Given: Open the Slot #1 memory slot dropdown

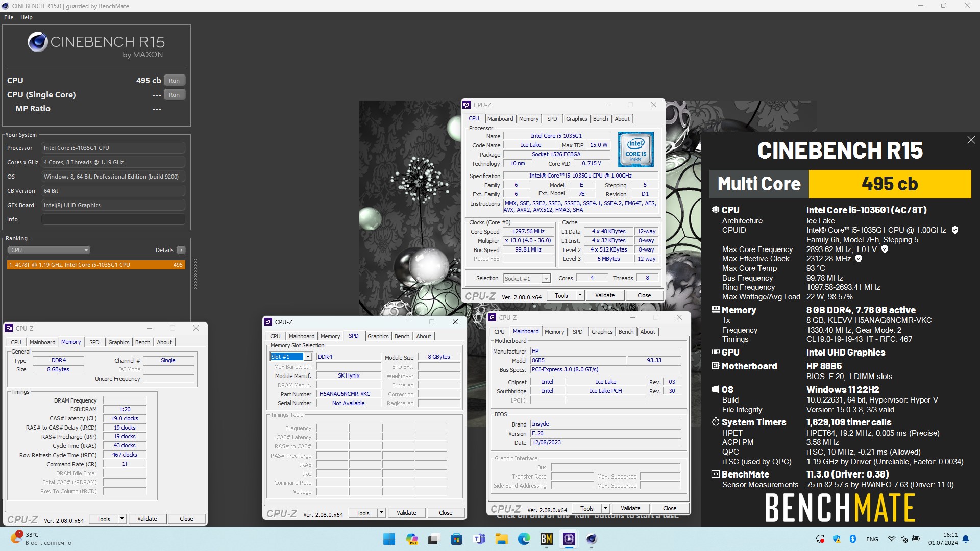Looking at the screenshot, I should click(x=290, y=357).
